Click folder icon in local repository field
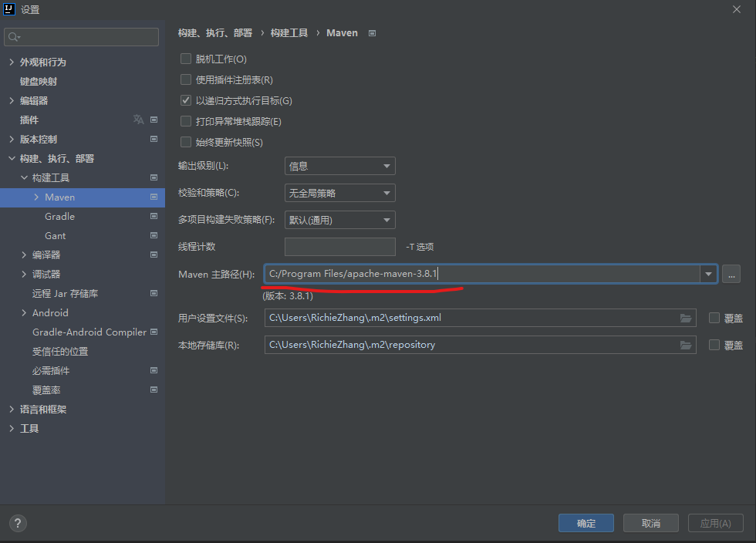Image resolution: width=756 pixels, height=543 pixels. (x=686, y=345)
